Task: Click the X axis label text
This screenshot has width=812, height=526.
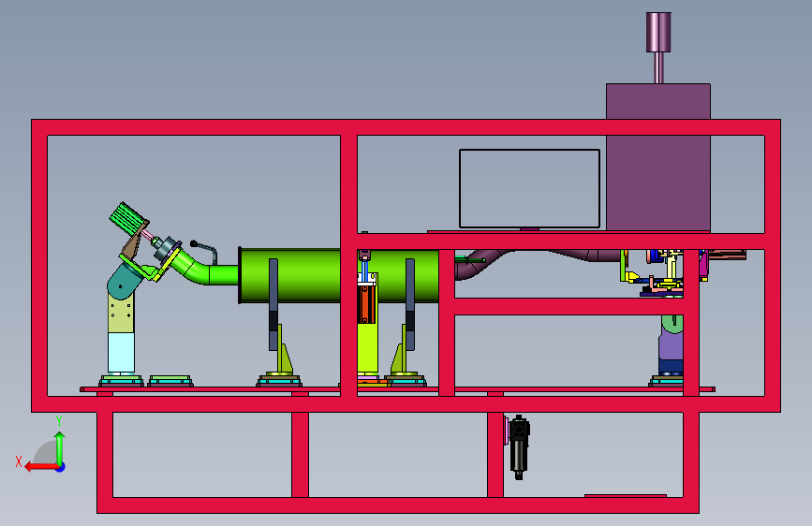Action: pos(19,461)
